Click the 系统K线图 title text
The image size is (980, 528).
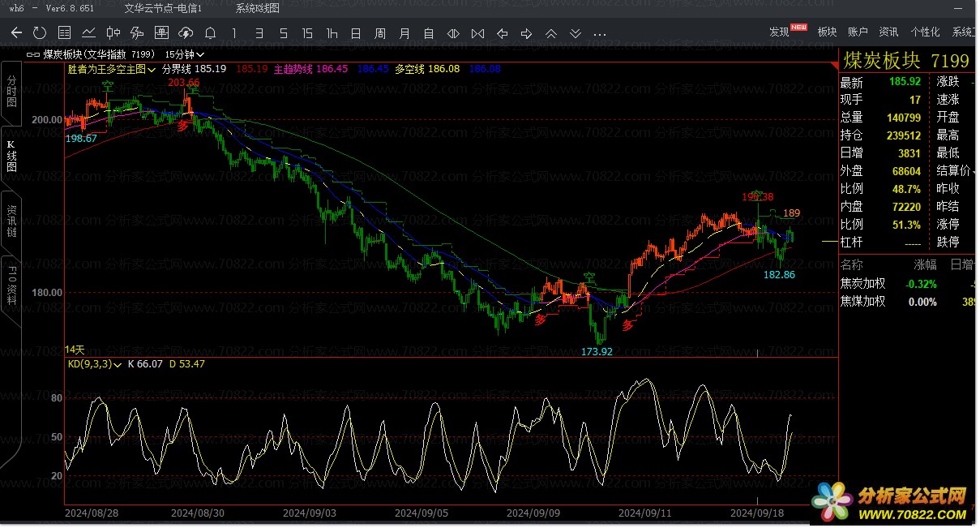click(x=258, y=8)
